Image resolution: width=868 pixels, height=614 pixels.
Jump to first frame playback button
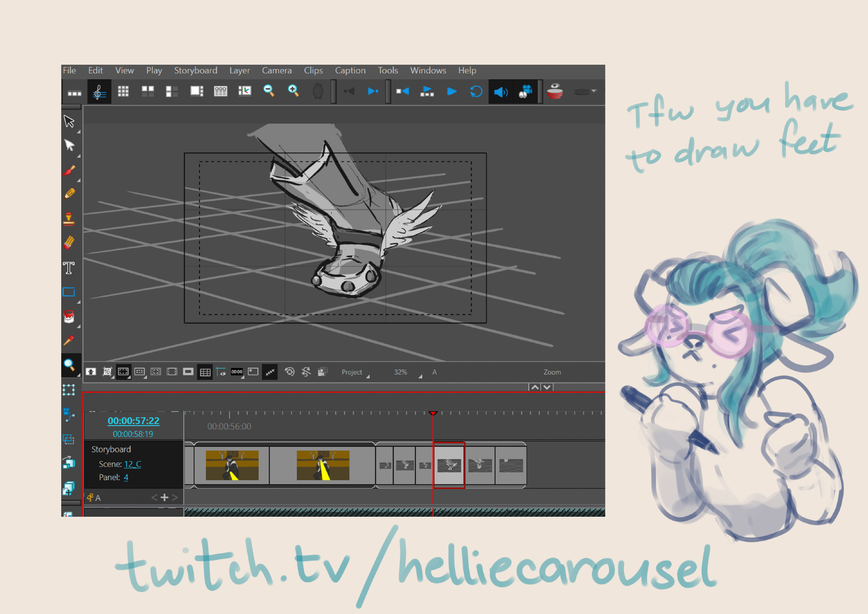click(403, 91)
